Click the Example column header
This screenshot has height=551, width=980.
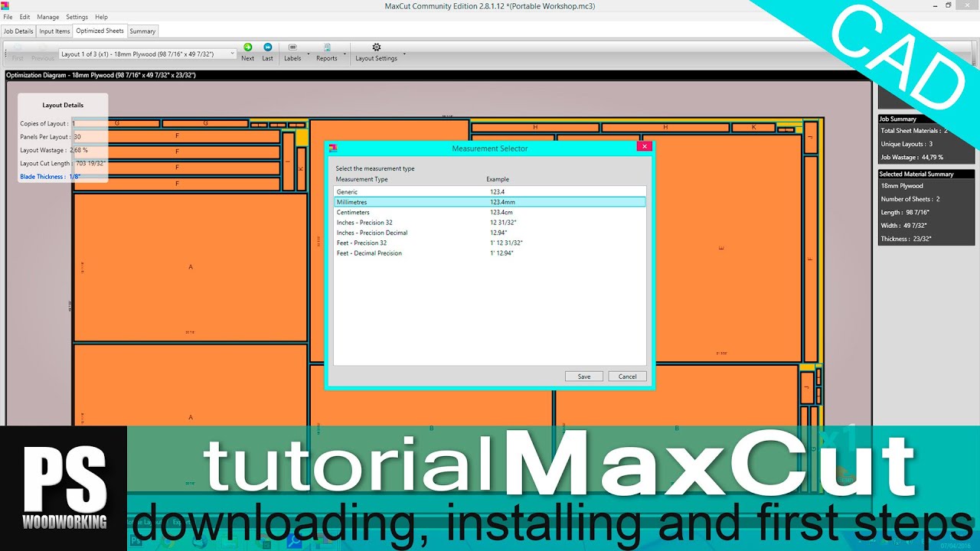pyautogui.click(x=498, y=179)
